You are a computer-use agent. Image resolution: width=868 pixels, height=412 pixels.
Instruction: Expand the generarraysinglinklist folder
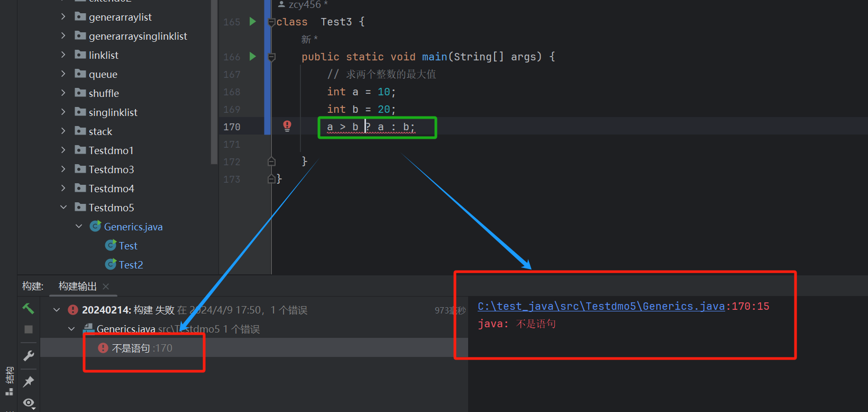(x=63, y=36)
